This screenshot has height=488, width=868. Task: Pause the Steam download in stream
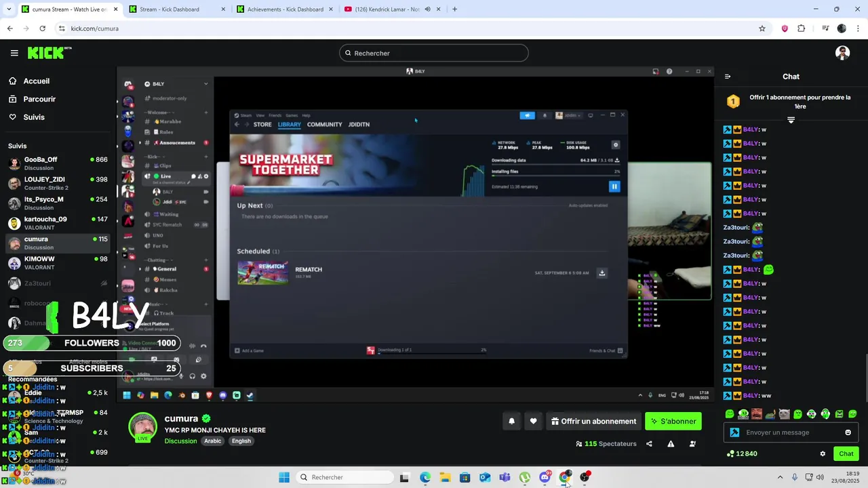614,186
